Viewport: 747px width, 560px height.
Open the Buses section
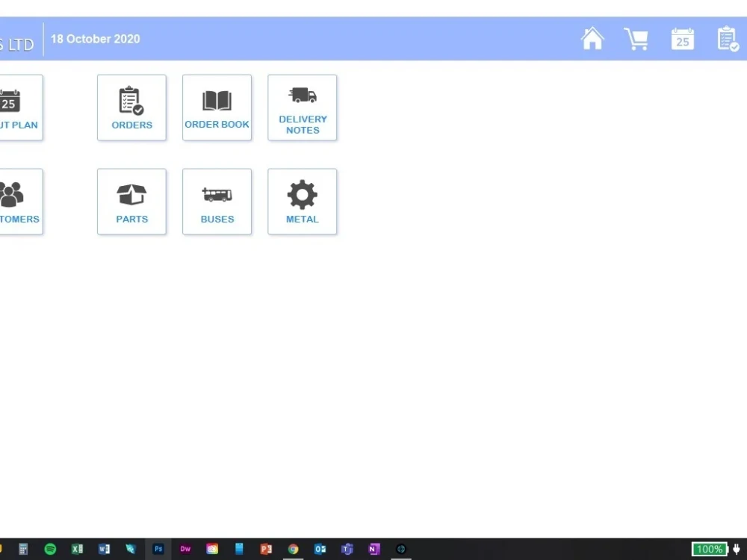click(x=217, y=201)
